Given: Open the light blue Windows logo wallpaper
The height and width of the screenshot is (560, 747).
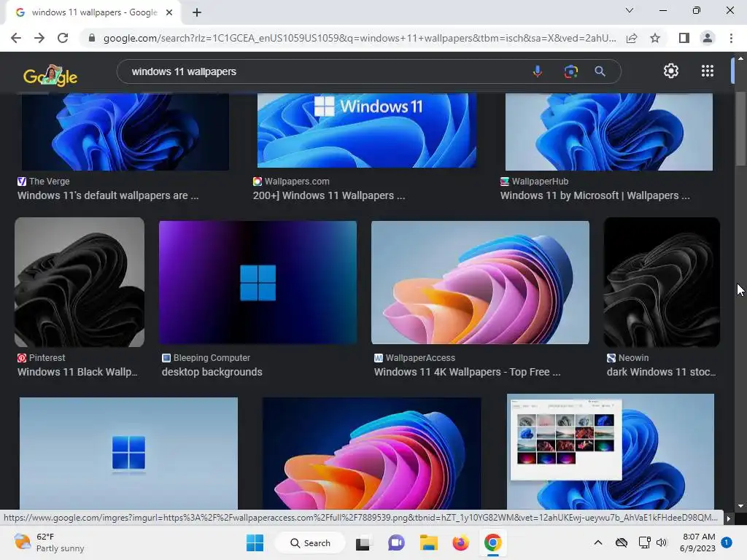Looking at the screenshot, I should 128,454.
